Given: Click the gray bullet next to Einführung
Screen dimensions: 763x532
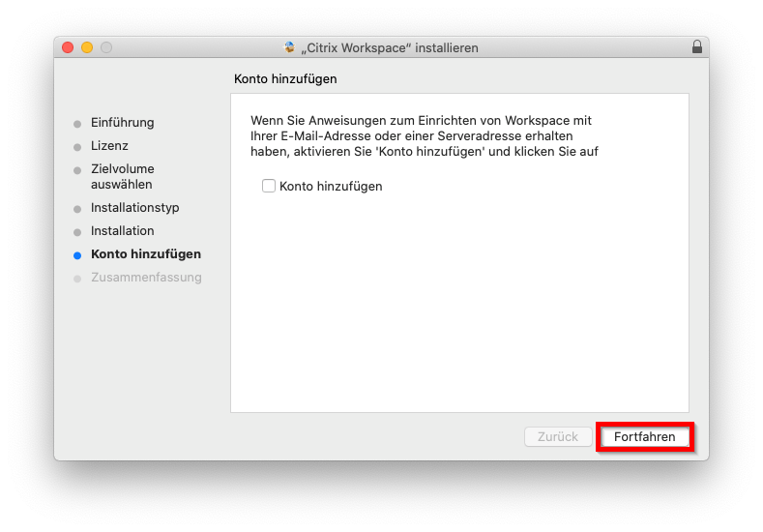Looking at the screenshot, I should click(x=77, y=124).
